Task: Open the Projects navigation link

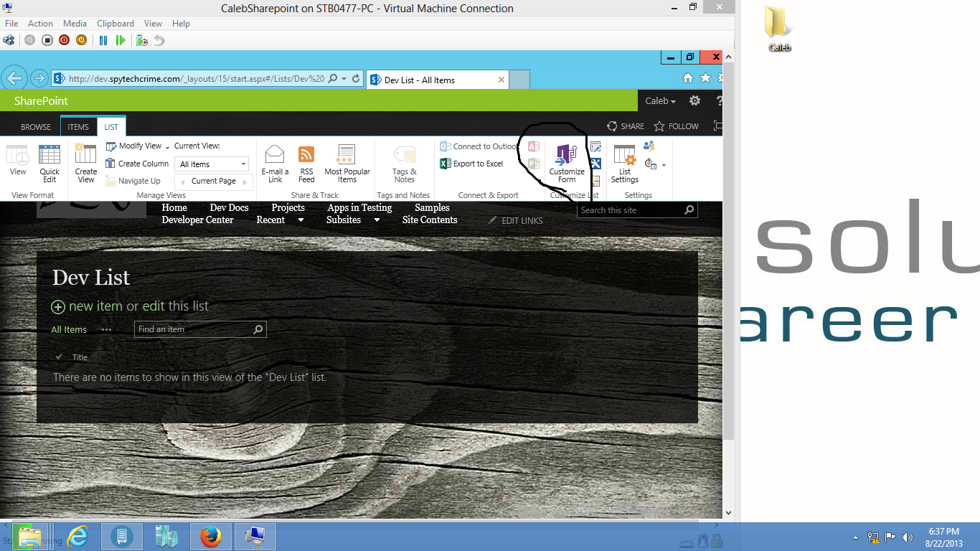Action: (288, 208)
